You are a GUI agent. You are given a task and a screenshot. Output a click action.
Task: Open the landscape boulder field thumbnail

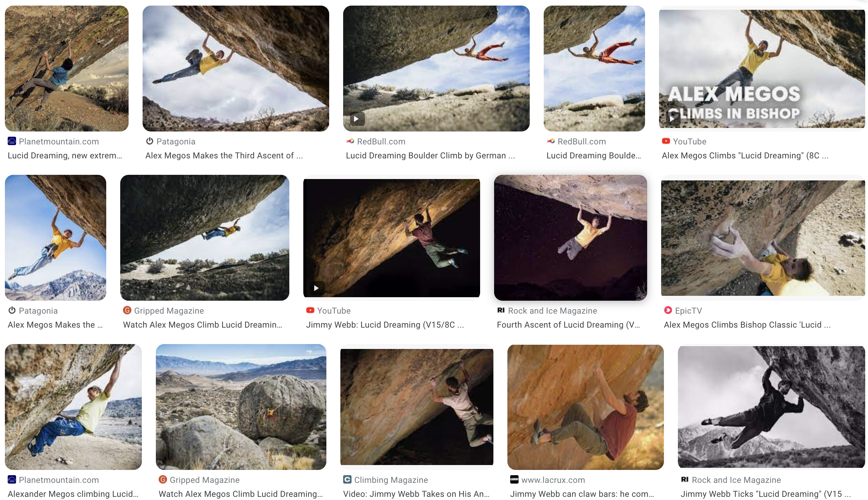(241, 407)
